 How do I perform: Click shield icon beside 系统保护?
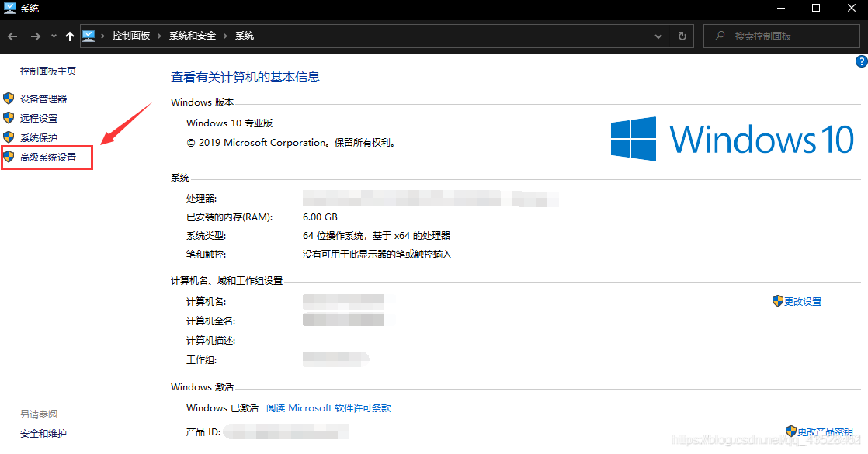coord(9,137)
